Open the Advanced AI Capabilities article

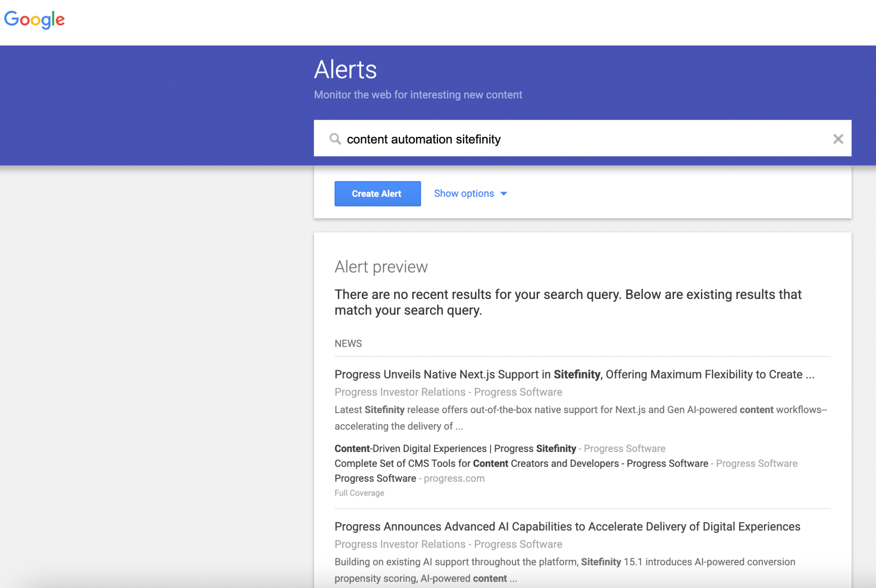coord(567,526)
